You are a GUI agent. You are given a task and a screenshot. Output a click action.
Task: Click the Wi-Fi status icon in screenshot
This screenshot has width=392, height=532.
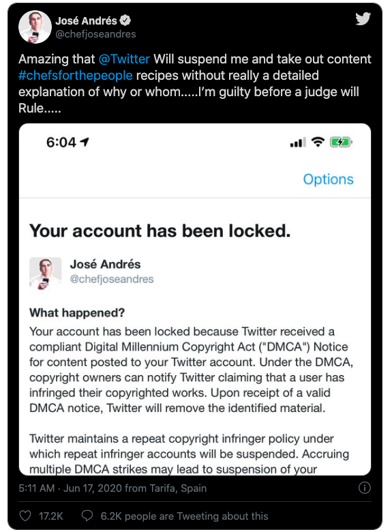318,142
